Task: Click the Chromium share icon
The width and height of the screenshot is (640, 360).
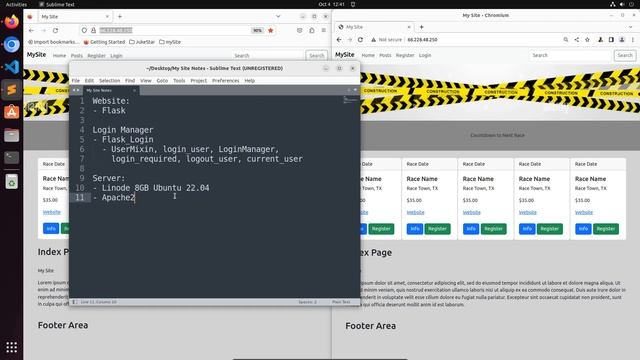Action: (576, 40)
